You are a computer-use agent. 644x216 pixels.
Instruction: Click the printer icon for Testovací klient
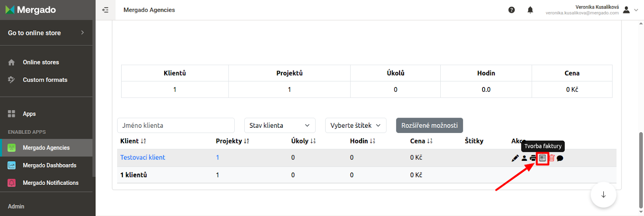(x=533, y=158)
